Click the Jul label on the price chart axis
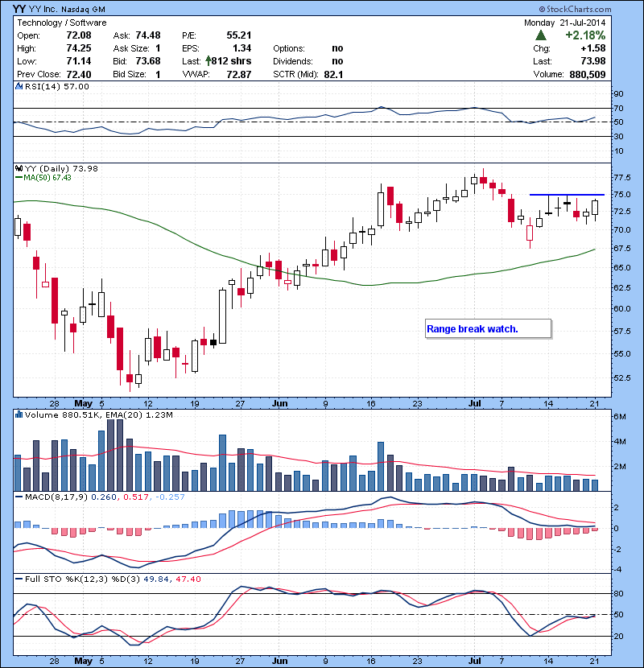The height and width of the screenshot is (668, 644). tap(474, 403)
